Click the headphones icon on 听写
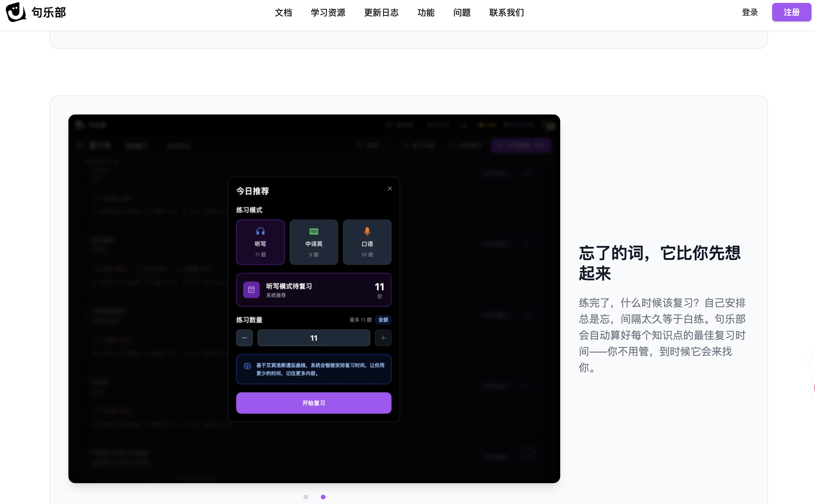The height and width of the screenshot is (504, 815). tap(261, 231)
